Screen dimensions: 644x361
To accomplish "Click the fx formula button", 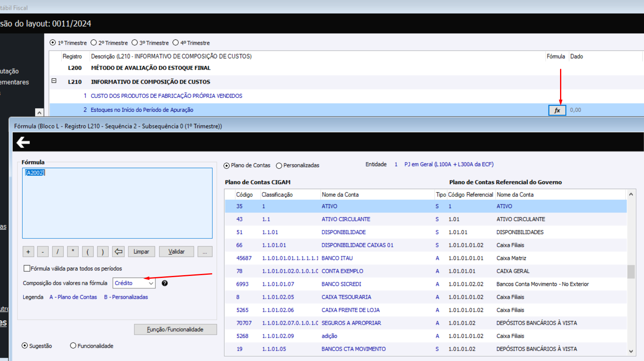I will (557, 110).
